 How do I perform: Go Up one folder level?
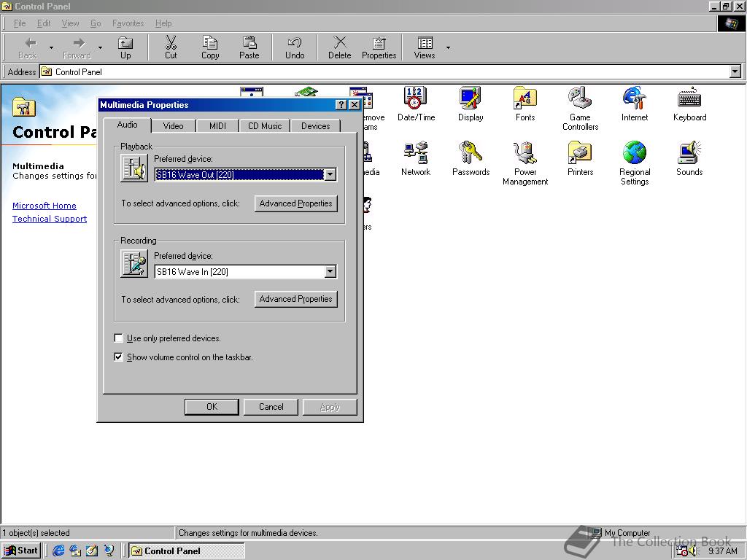click(125, 47)
